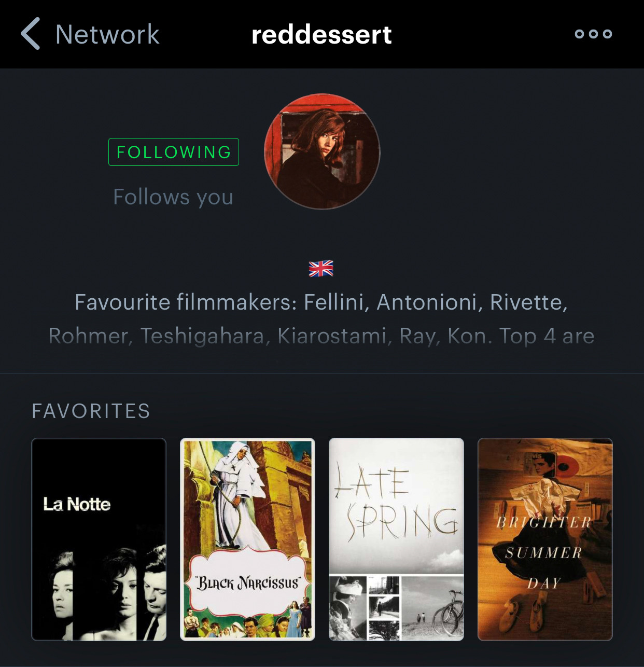The height and width of the screenshot is (667, 644).
Task: Tap the "Follows you" label
Action: [173, 197]
